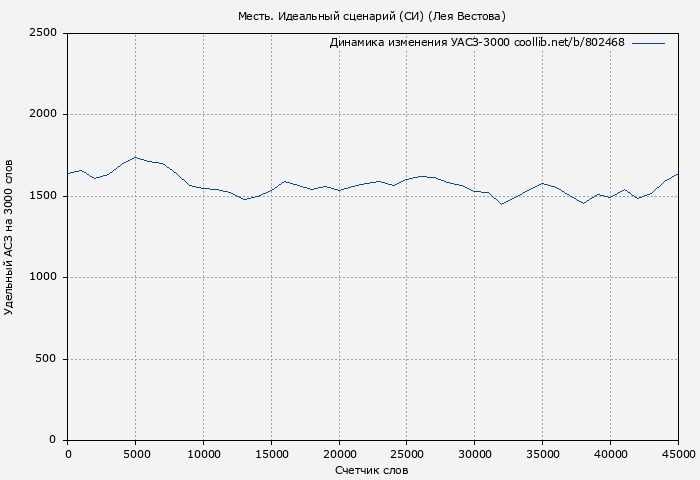This screenshot has width=700, height=480.
Task: Click y-axis label "Удельный АСЗ на 3000 слов"
Action: tap(10, 237)
